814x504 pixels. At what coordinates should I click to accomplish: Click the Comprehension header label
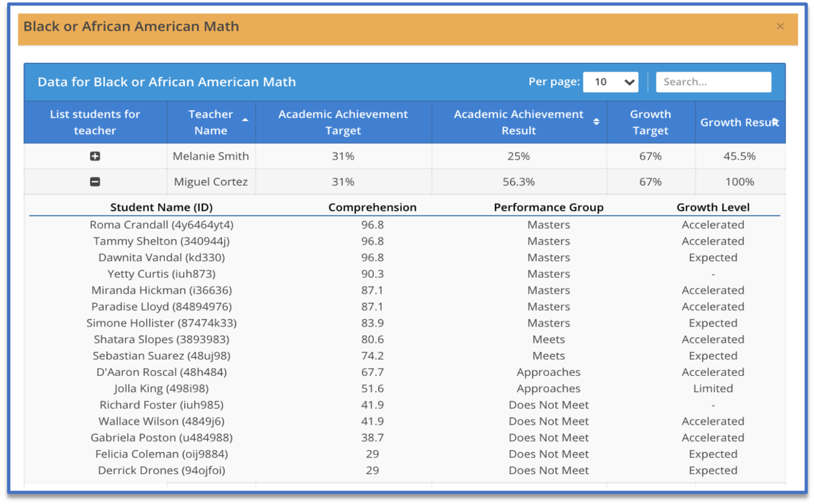(371, 208)
